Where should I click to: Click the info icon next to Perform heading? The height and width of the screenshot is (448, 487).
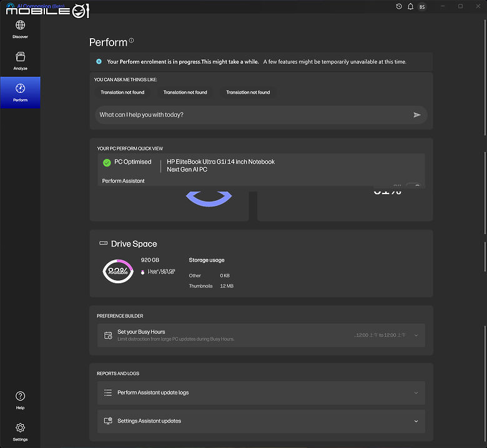[x=131, y=41]
